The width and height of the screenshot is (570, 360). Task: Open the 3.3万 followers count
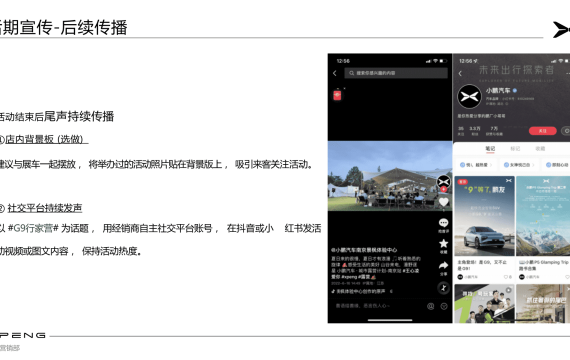(475, 131)
